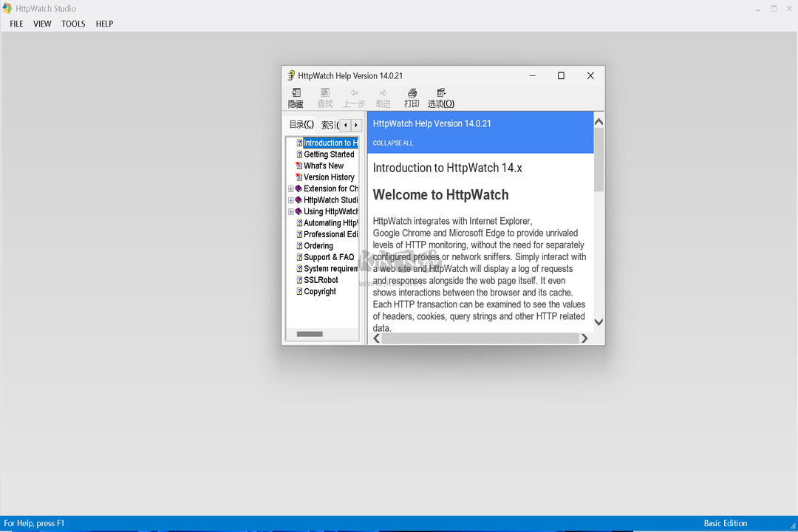Click the Back (上一步) toolbar icon

point(353,98)
